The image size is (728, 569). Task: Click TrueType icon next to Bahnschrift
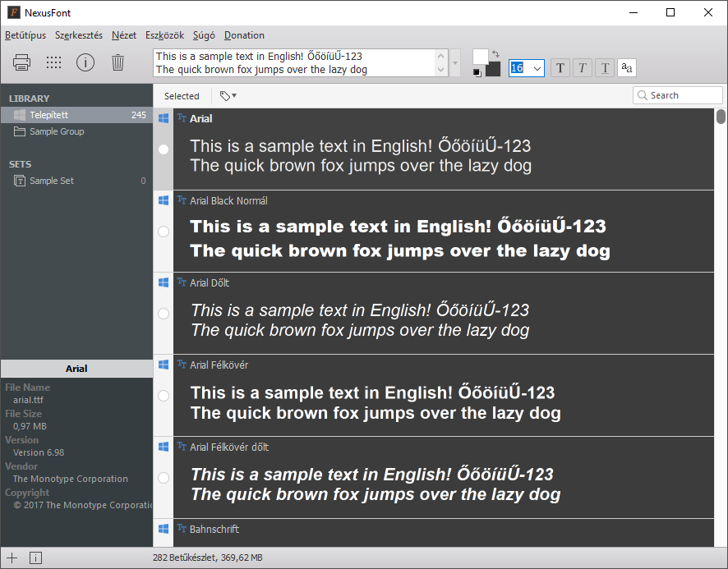pyautogui.click(x=182, y=528)
